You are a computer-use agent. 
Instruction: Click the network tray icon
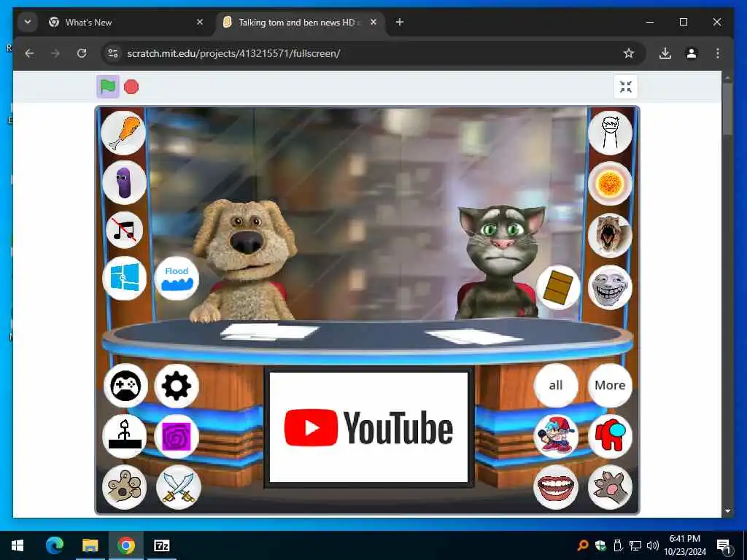pyautogui.click(x=635, y=545)
